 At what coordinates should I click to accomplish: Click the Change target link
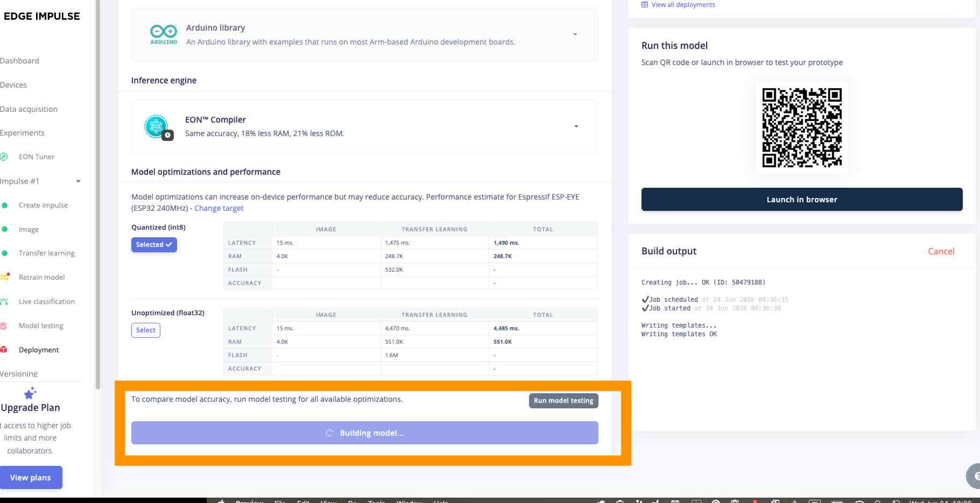219,208
